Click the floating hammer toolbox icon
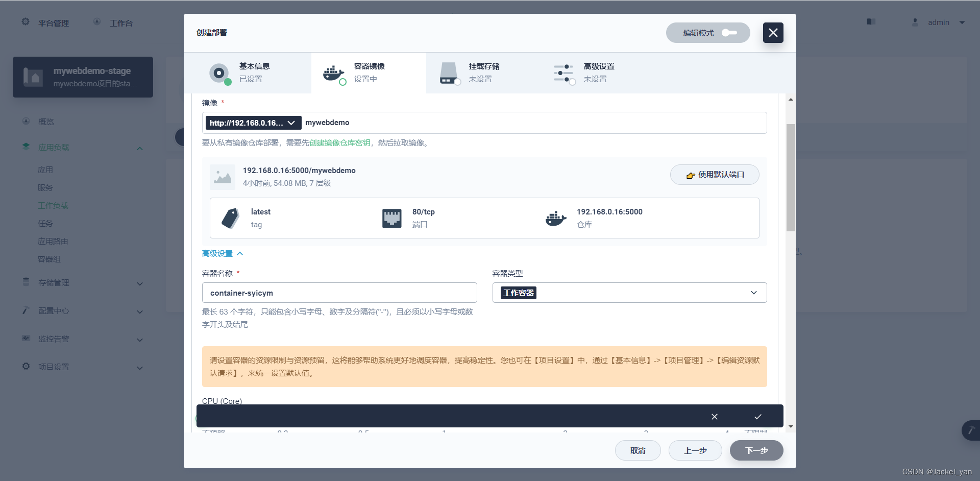Screen dimensions: 980x481 click(971, 430)
